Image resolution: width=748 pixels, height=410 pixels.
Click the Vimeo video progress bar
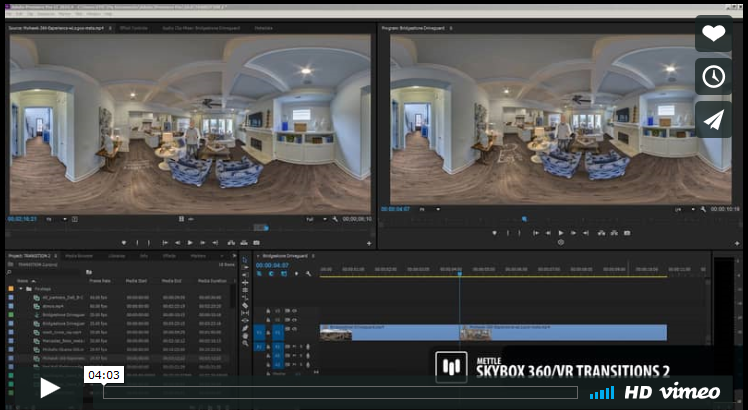tap(340, 392)
